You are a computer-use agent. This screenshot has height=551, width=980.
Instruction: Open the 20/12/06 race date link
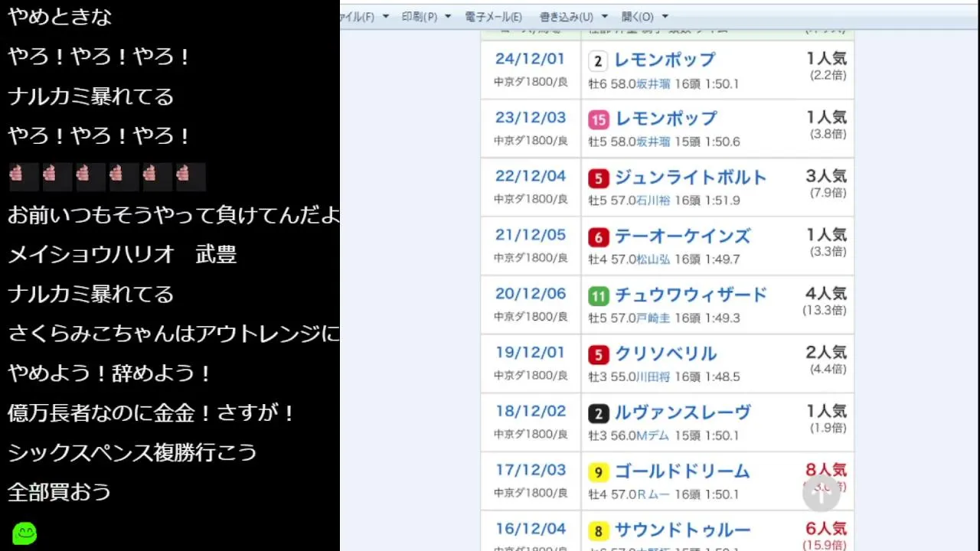point(530,294)
